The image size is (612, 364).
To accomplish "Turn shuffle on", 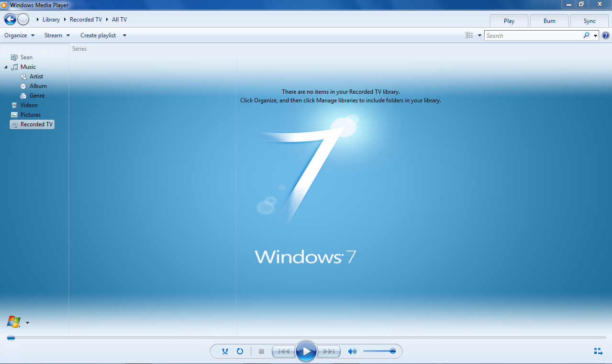I will click(225, 352).
